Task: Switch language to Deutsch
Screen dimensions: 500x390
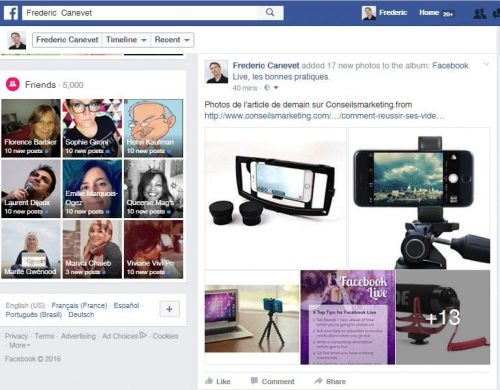Action: click(81, 315)
